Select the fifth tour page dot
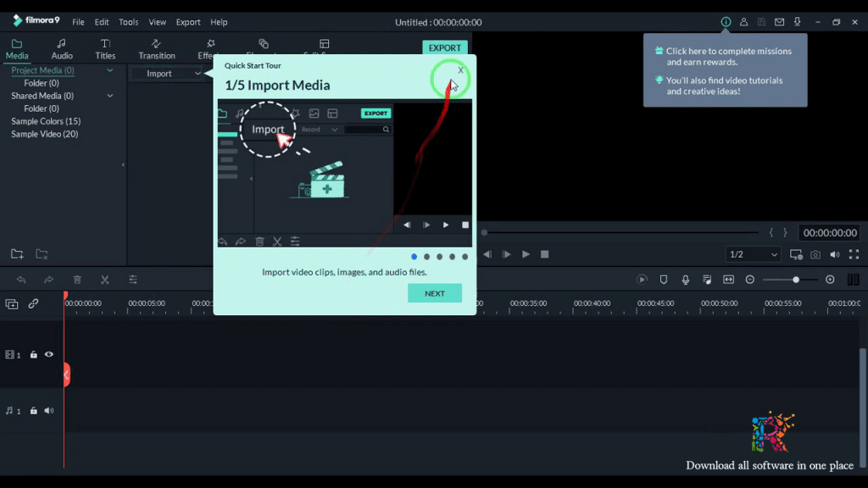Viewport: 868px width, 488px height. coord(465,257)
